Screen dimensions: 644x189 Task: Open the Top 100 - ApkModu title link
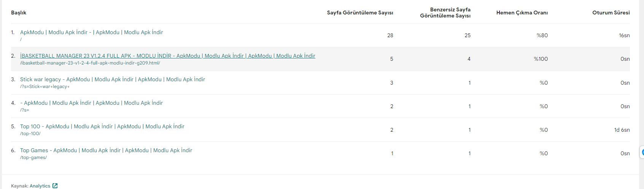click(102, 126)
